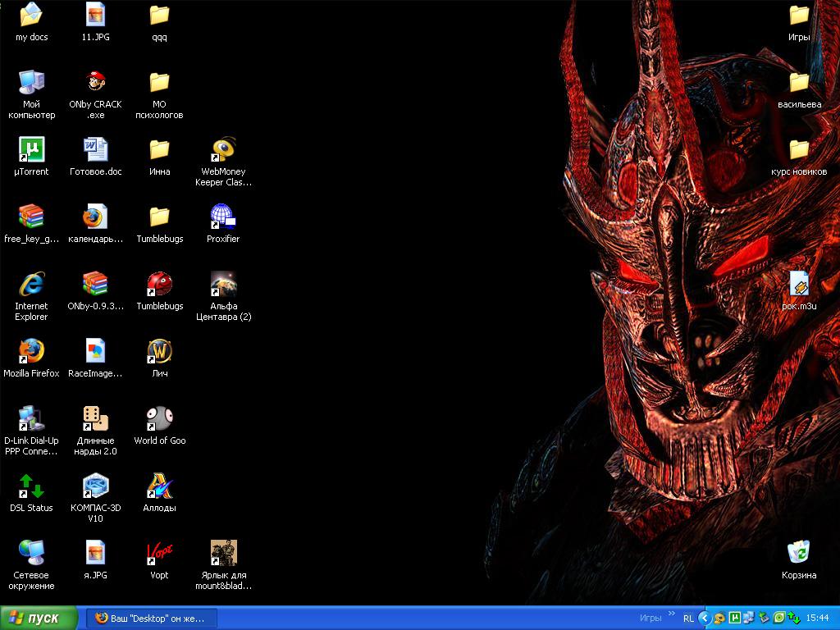Open the пуск Start menu
This screenshot has width=840, height=630.
[38, 619]
